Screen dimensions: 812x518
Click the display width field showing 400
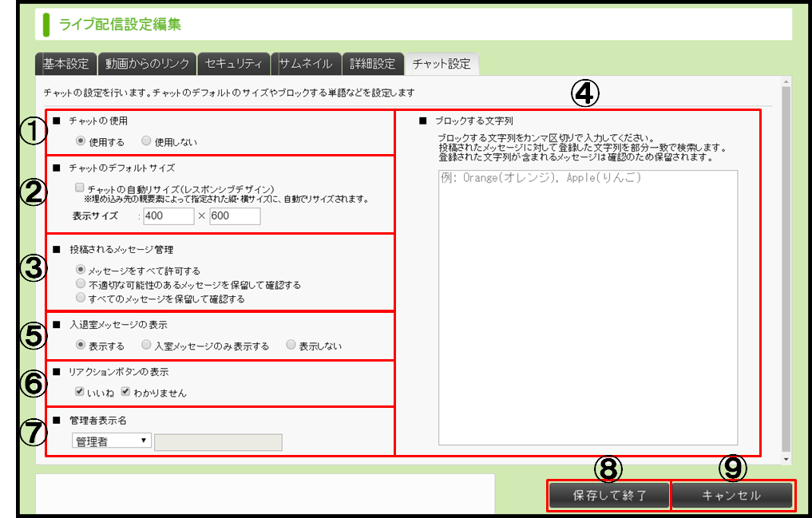pos(168,216)
